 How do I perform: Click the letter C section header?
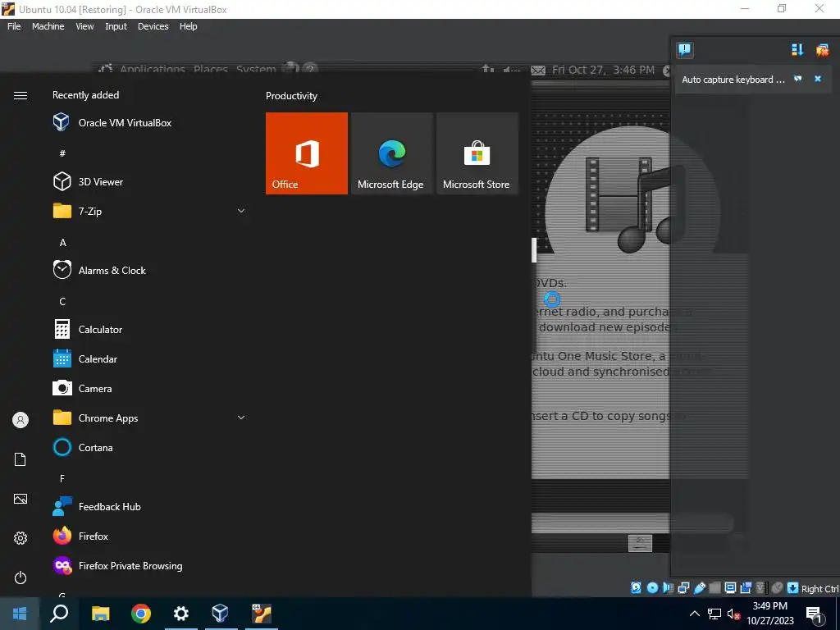pyautogui.click(x=62, y=302)
